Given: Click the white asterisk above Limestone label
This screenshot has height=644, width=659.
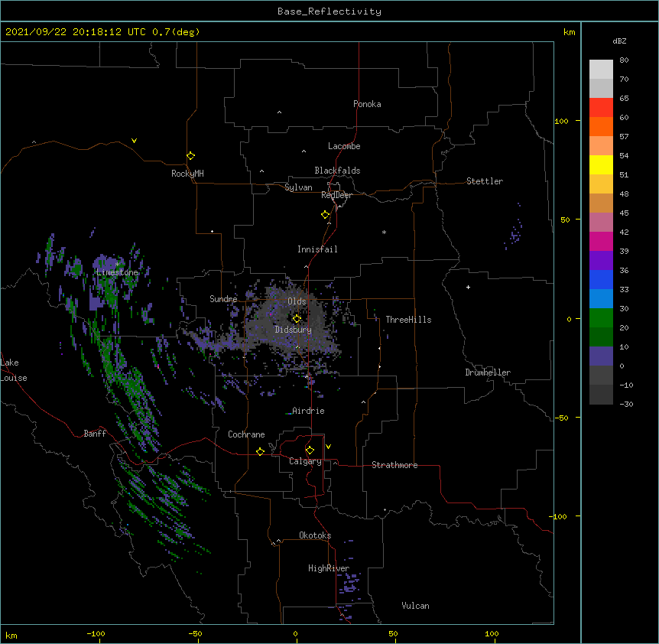Looking at the screenshot, I should [x=117, y=264].
